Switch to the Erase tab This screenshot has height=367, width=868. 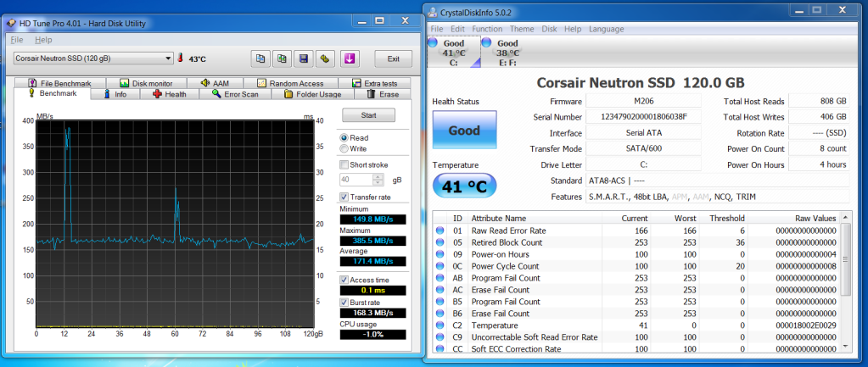[x=383, y=94]
